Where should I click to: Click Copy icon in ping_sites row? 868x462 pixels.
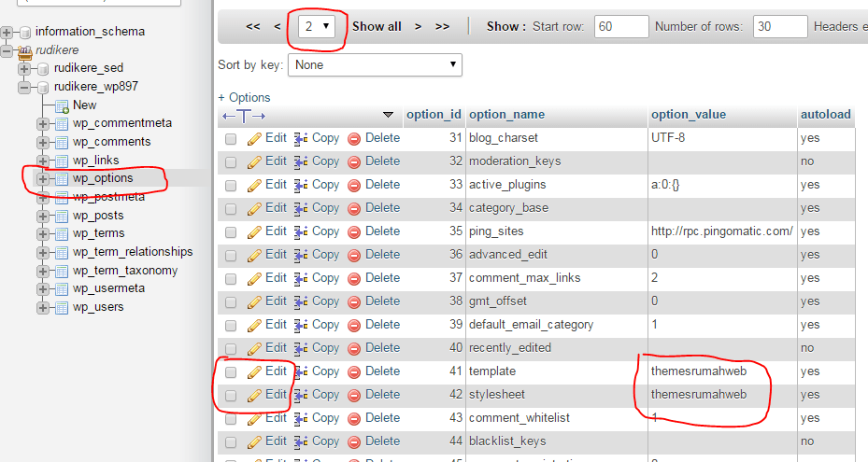coord(301,231)
